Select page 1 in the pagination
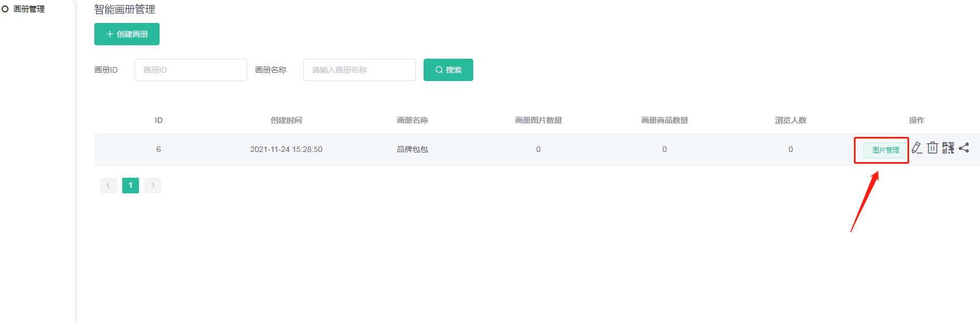Viewport: 980px width, 323px height. click(x=131, y=186)
